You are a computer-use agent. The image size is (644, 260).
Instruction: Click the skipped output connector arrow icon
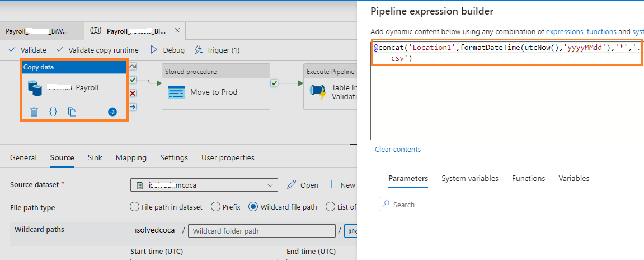pyautogui.click(x=133, y=67)
